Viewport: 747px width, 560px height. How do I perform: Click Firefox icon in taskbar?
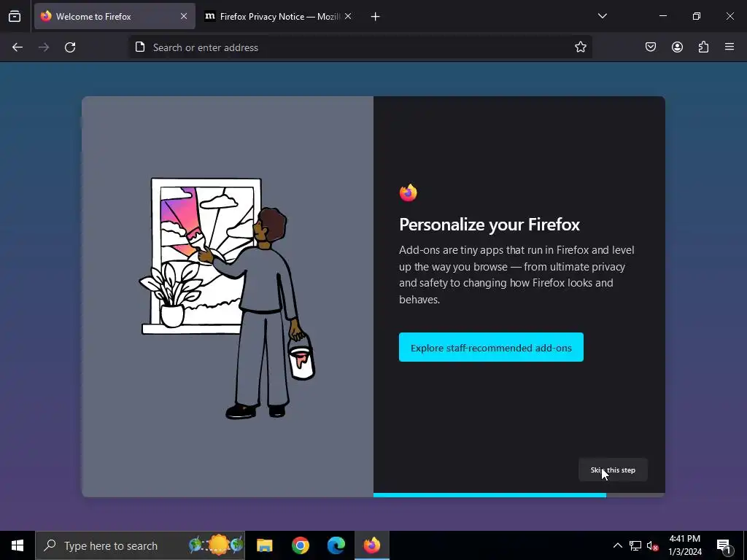click(371, 545)
